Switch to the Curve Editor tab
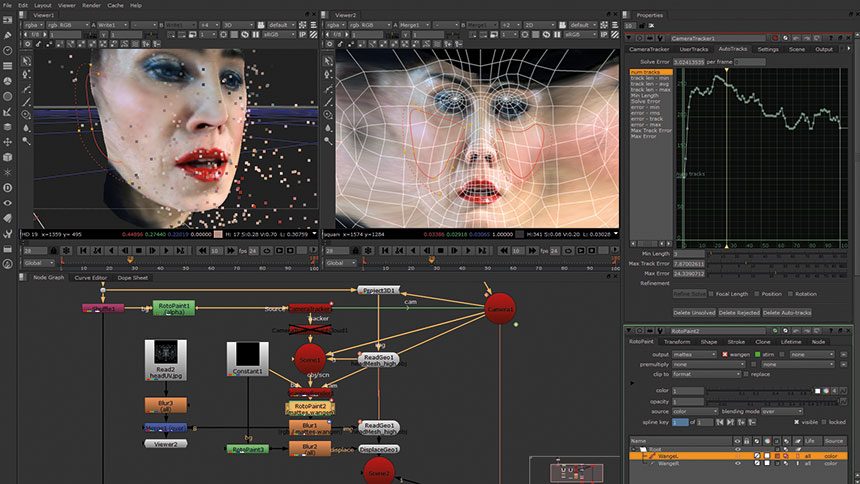Viewport: 860px width, 484px height. [91, 277]
